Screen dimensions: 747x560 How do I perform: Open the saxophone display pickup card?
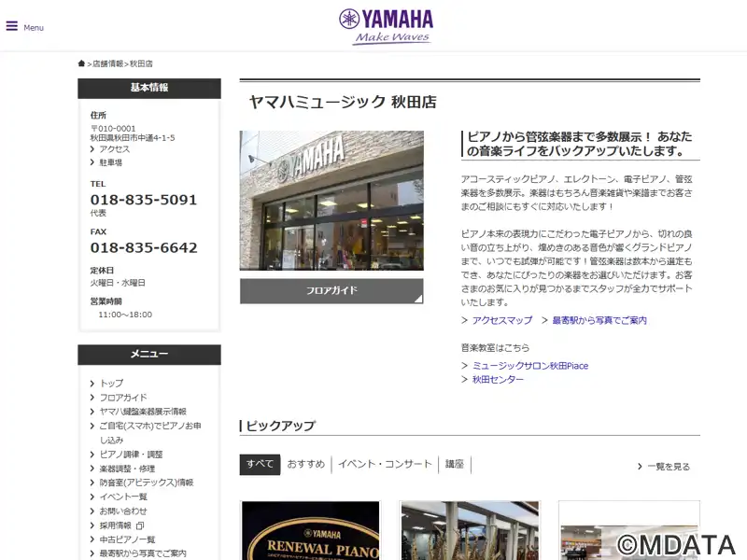(x=471, y=530)
